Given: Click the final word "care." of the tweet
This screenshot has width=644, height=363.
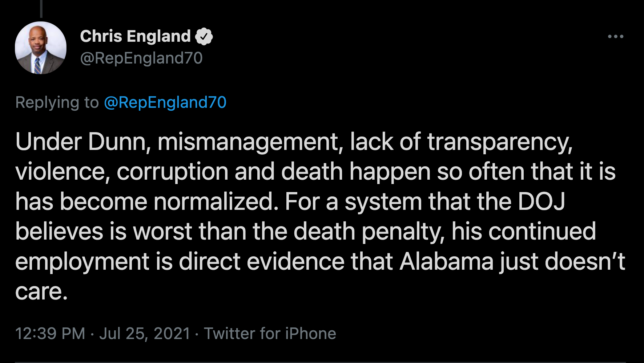Looking at the screenshot, I should pyautogui.click(x=41, y=291).
